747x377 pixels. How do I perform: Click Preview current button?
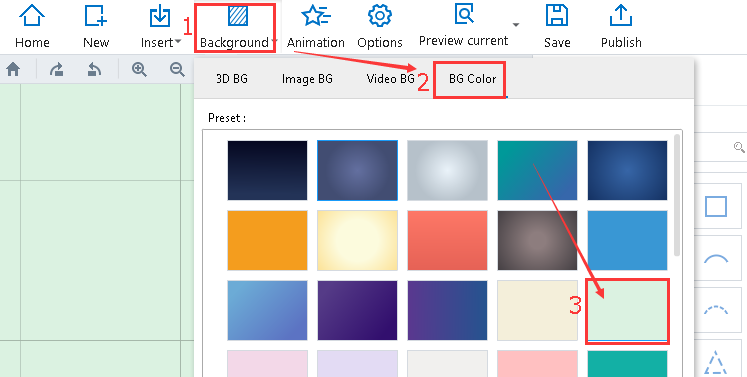(x=464, y=25)
